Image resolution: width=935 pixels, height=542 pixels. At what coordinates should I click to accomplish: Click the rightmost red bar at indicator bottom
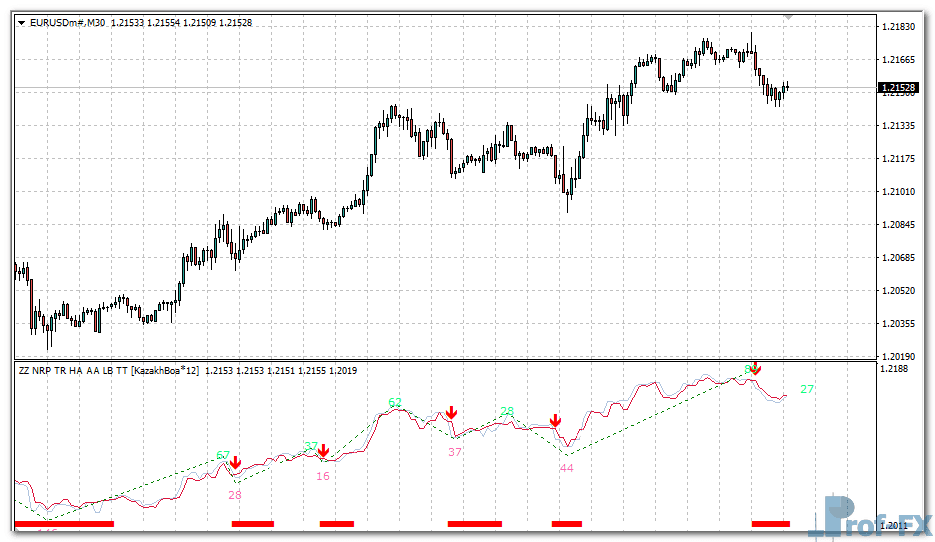(x=770, y=523)
